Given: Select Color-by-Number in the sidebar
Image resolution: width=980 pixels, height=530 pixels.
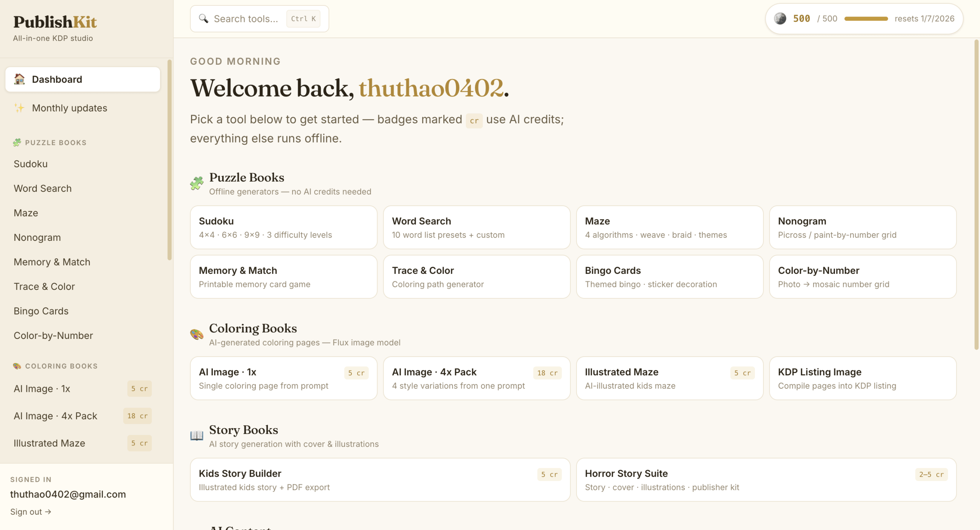Looking at the screenshot, I should coord(83,335).
